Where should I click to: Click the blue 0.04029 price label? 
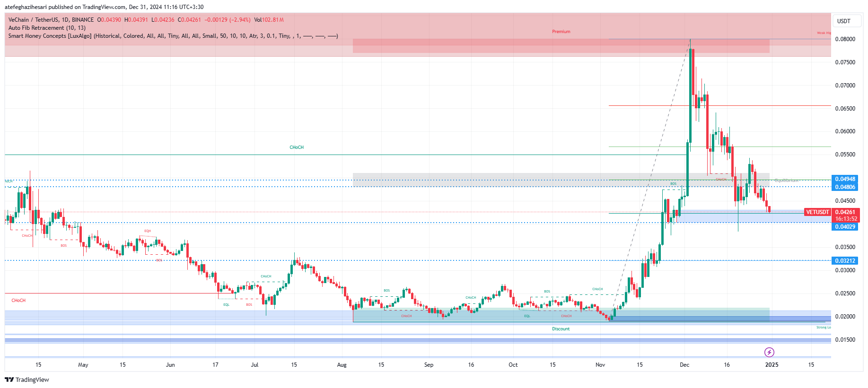(845, 227)
